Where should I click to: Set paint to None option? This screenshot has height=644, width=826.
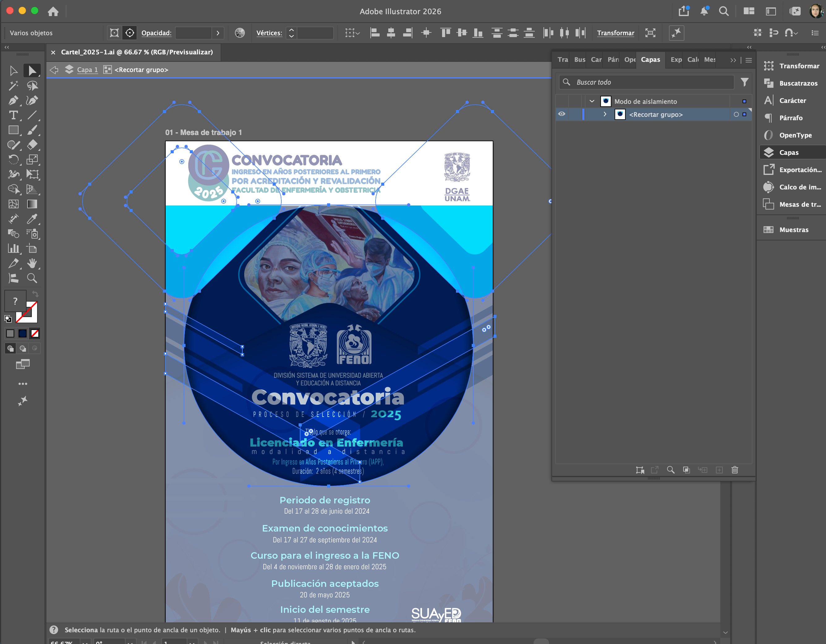click(x=35, y=333)
